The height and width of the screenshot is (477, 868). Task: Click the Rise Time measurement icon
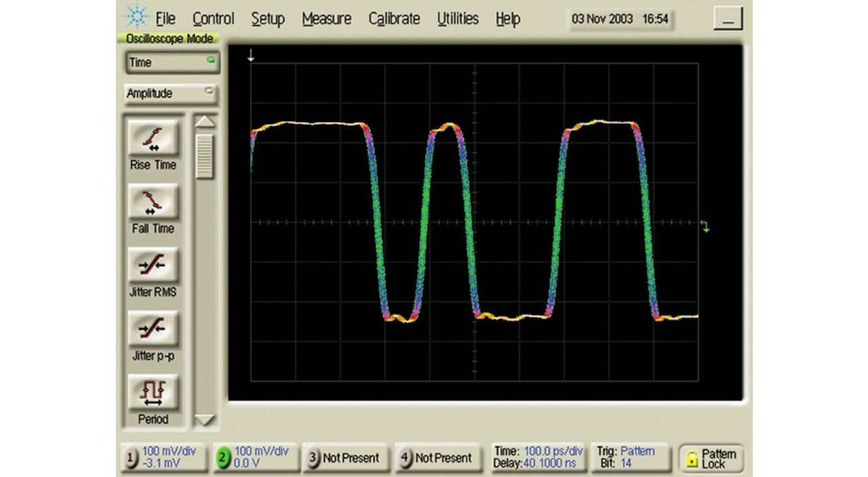pos(153,138)
